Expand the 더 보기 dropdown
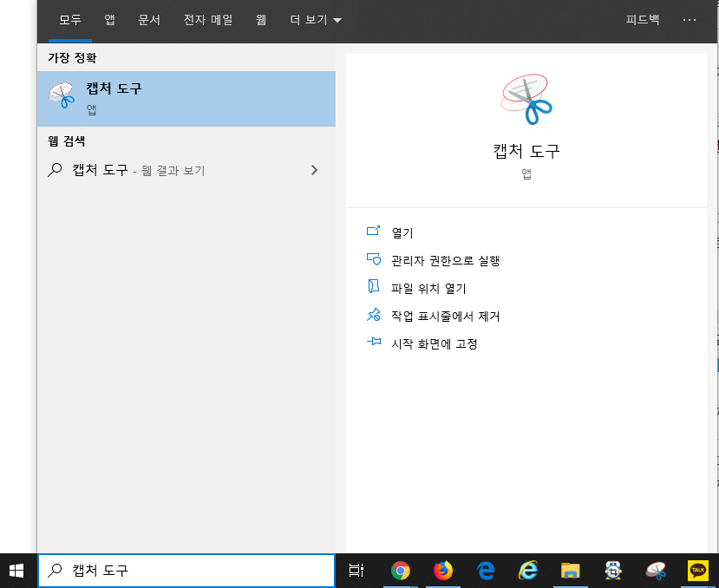The height and width of the screenshot is (588, 719). click(316, 20)
